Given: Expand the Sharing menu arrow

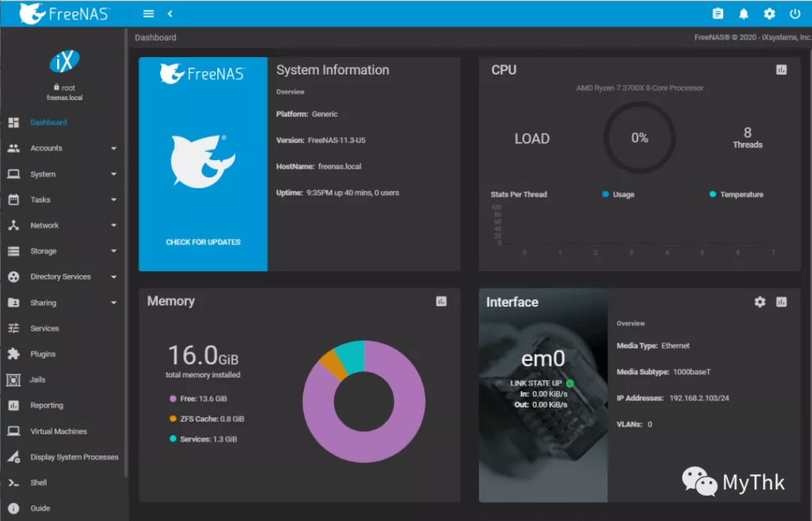Looking at the screenshot, I should click(x=113, y=303).
